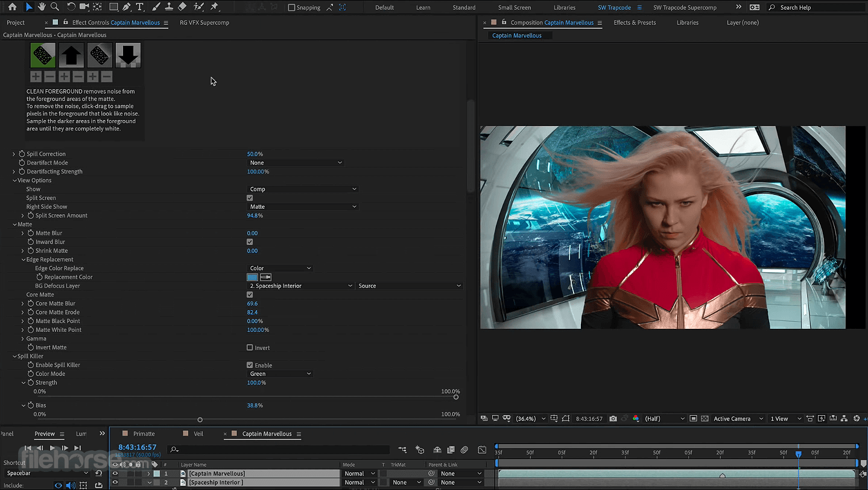Expand the Spill Correction property
The height and width of the screenshot is (490, 868).
pos(14,154)
